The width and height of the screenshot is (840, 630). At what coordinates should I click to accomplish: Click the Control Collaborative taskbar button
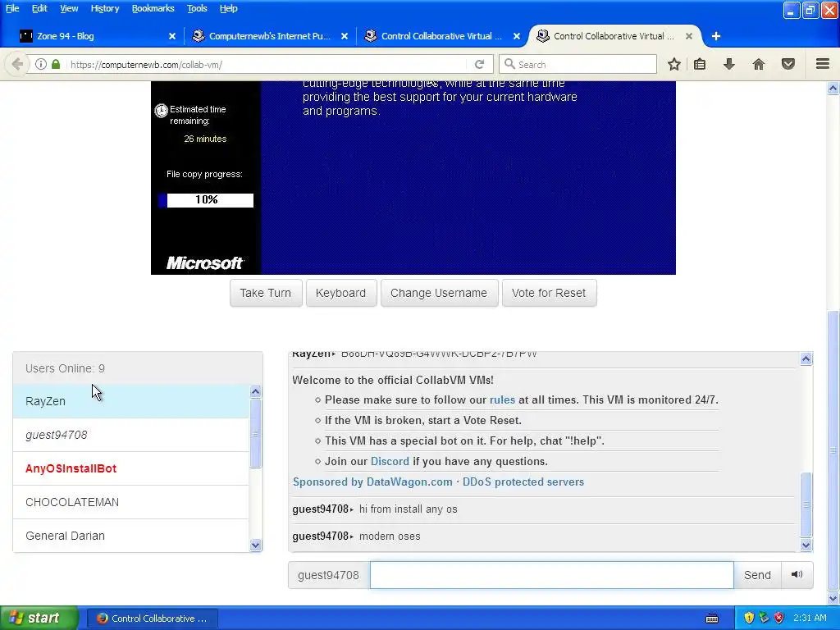(152, 619)
